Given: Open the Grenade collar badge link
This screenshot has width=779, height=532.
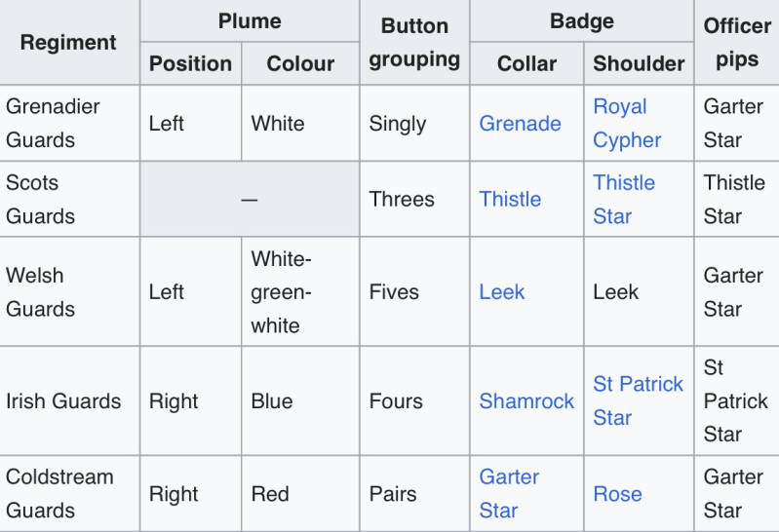Looking at the screenshot, I should pyautogui.click(x=520, y=124).
